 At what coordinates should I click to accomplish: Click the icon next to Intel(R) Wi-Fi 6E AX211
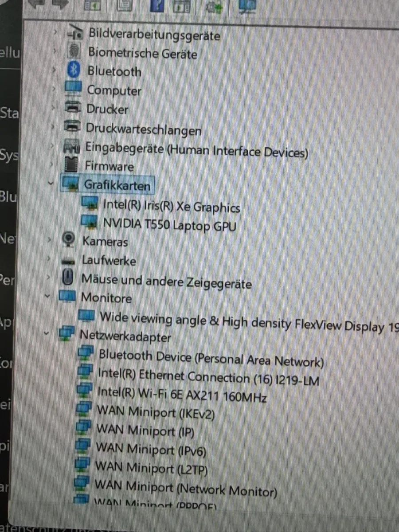pyautogui.click(x=84, y=391)
